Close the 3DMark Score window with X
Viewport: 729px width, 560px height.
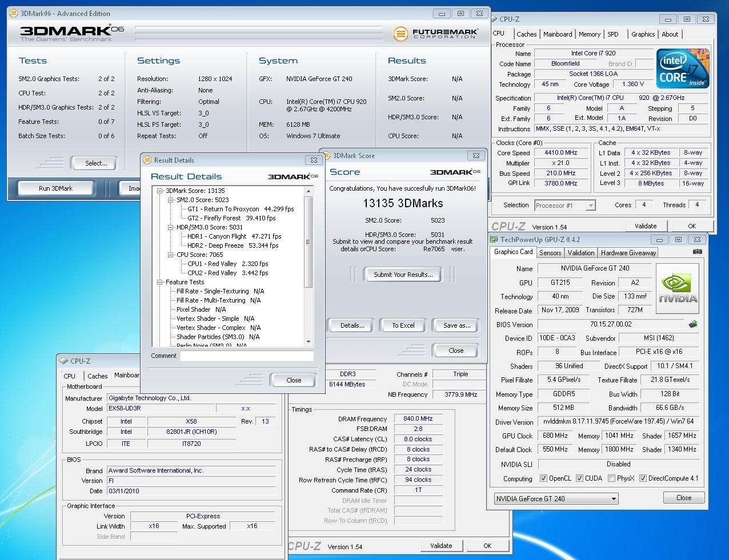point(476,155)
